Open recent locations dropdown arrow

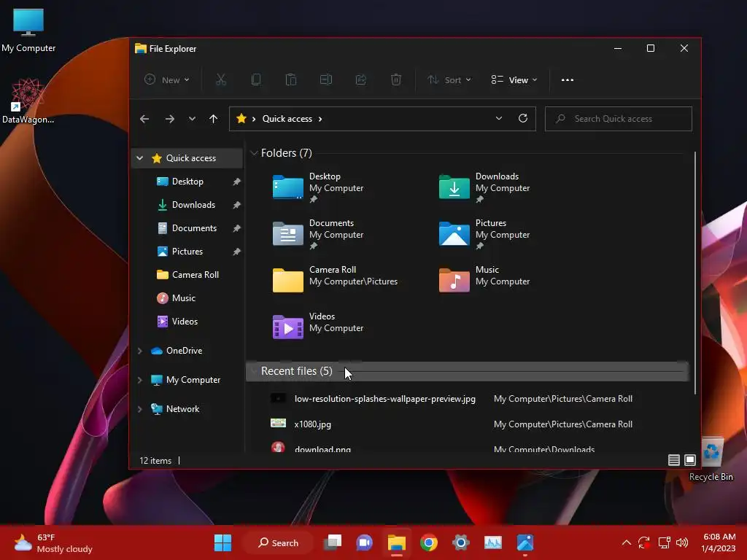[x=192, y=119]
